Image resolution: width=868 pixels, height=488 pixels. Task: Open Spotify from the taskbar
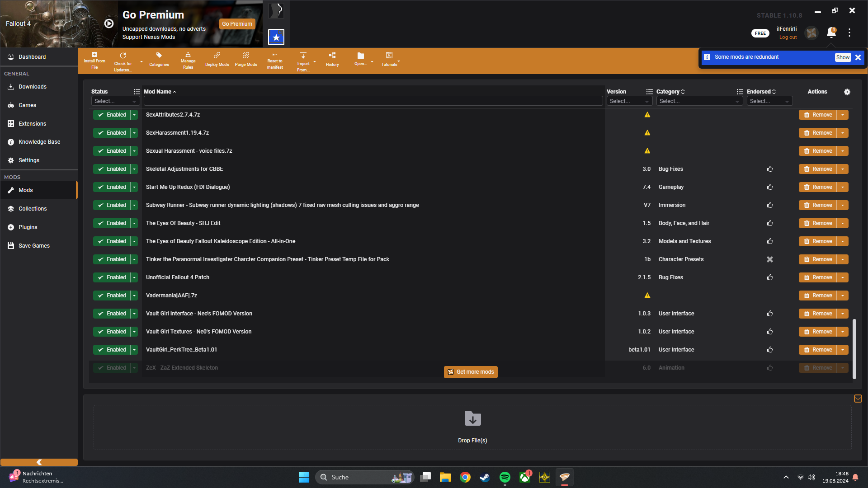tap(505, 477)
